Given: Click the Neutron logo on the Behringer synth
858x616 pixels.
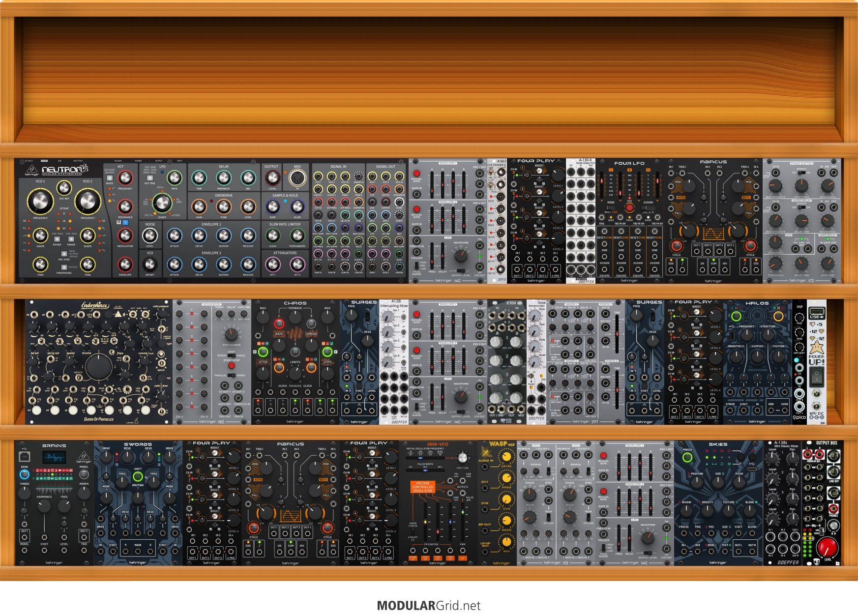Looking at the screenshot, I should click(x=65, y=170).
